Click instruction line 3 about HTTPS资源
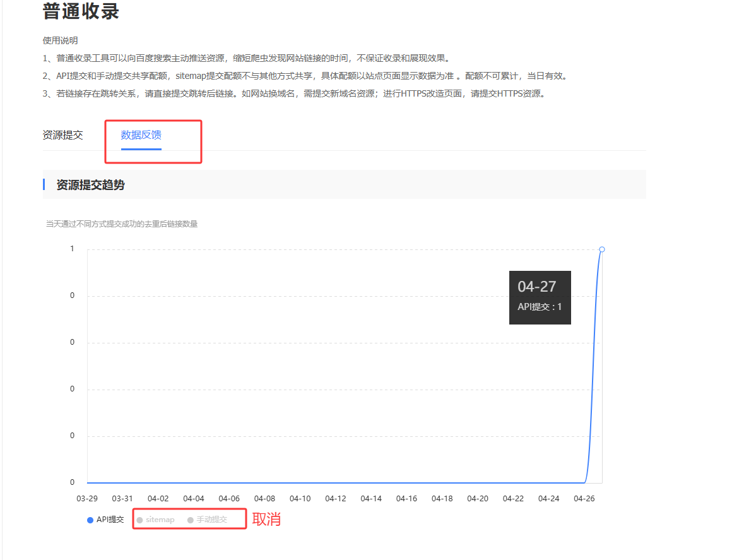This screenshot has width=756, height=560. tap(294, 93)
